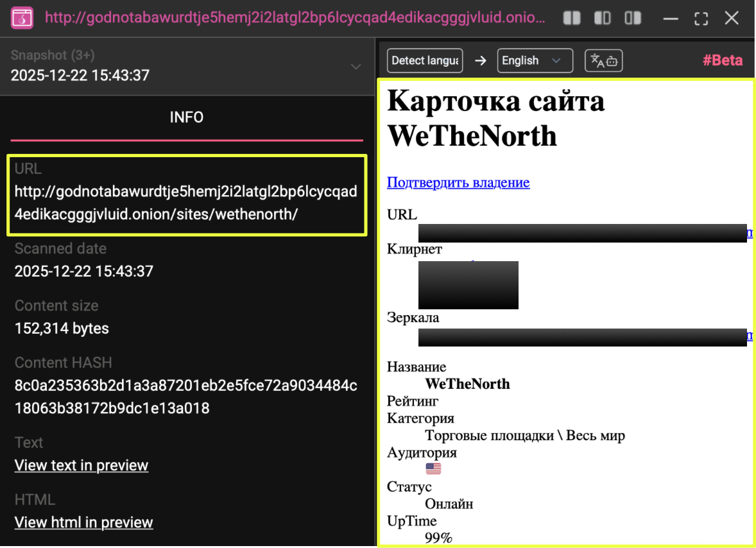Click the arrow between language selectors
The width and height of the screenshot is (756, 548).
[480, 61]
